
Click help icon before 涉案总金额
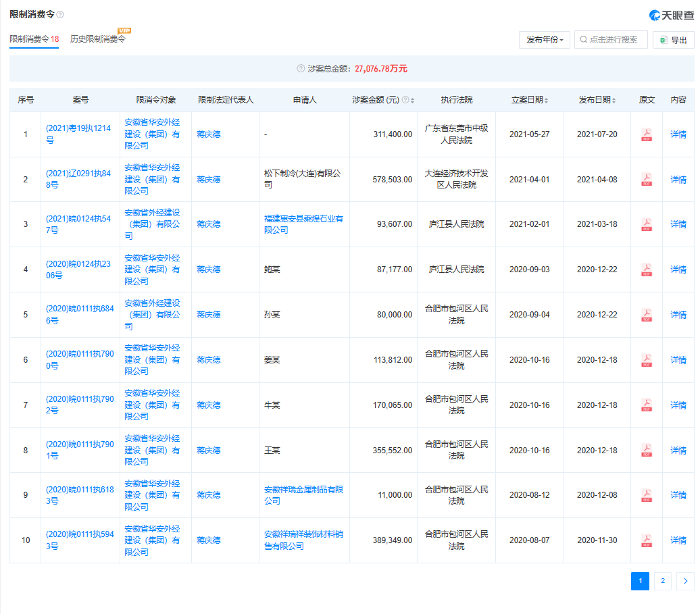[301, 68]
